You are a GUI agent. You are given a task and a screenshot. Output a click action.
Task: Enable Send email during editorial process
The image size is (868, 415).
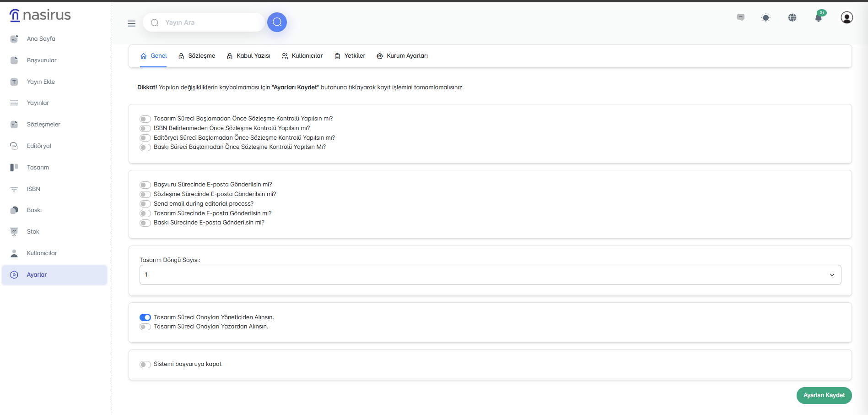145,204
